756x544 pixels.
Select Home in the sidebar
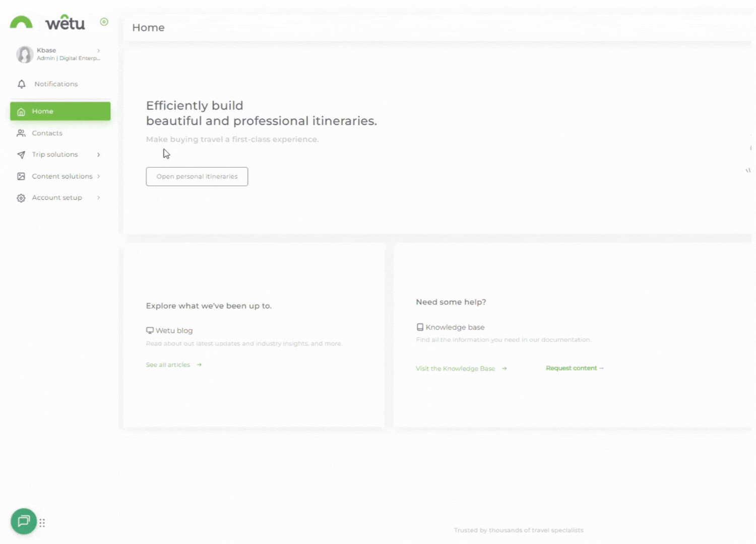tap(60, 111)
